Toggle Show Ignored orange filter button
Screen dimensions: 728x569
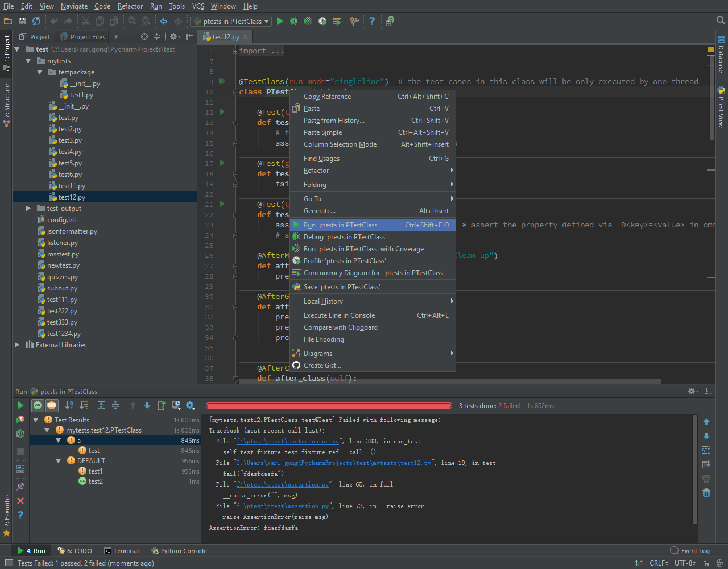point(52,405)
